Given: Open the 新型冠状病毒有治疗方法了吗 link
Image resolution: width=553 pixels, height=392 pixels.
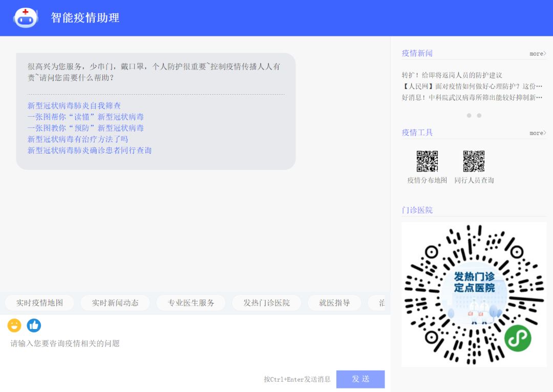Looking at the screenshot, I should point(78,139).
